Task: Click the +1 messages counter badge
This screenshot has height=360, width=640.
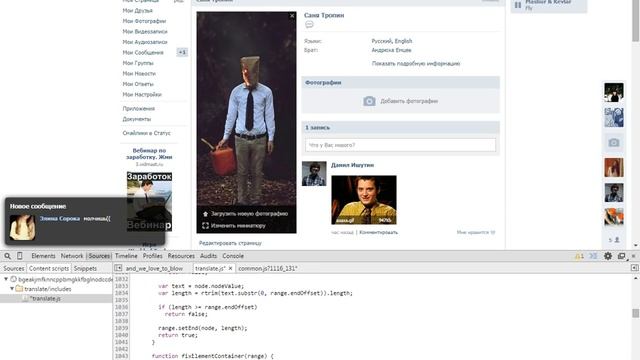Action: pyautogui.click(x=182, y=52)
